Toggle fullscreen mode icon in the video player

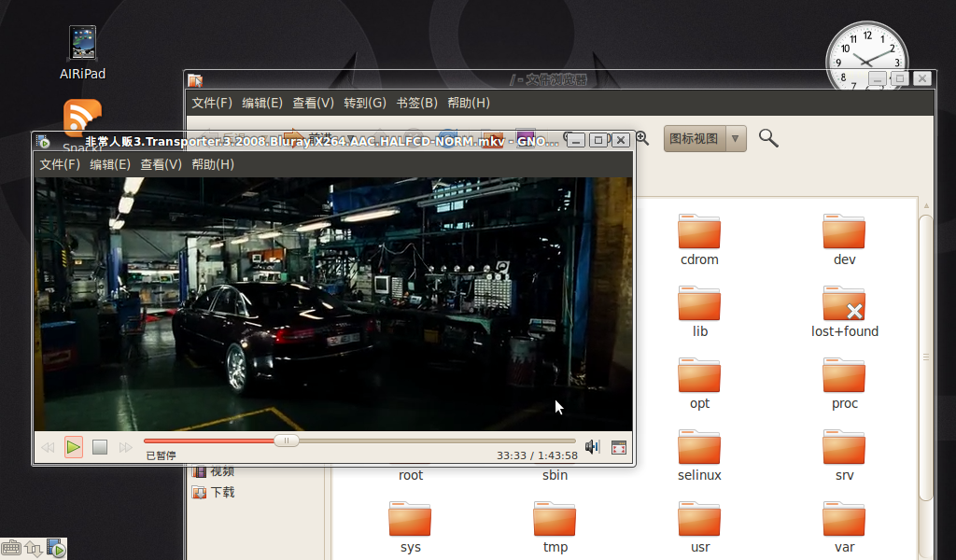click(619, 448)
